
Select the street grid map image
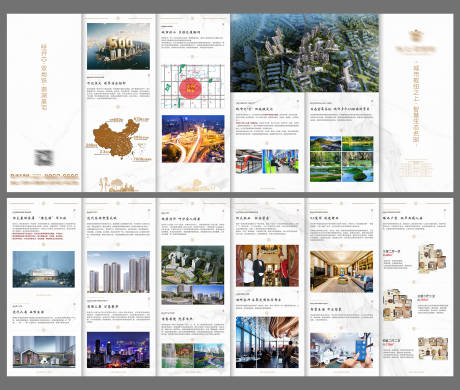(193, 86)
